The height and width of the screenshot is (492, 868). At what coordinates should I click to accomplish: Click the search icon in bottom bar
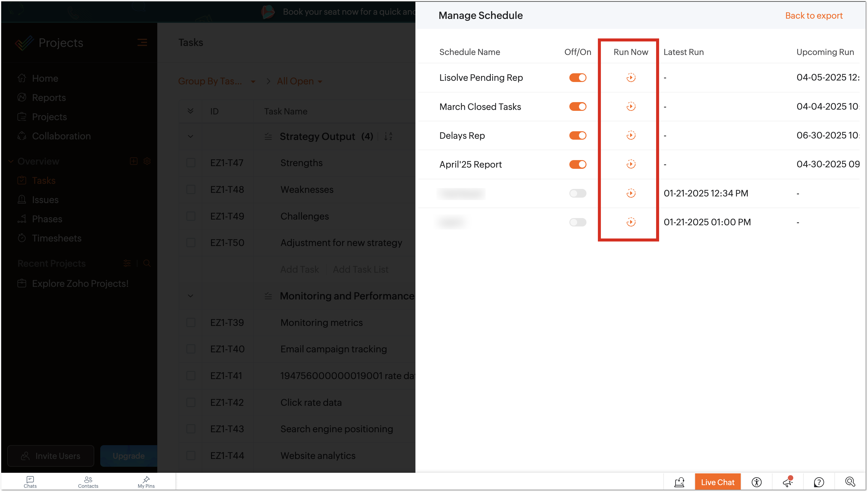coord(850,482)
